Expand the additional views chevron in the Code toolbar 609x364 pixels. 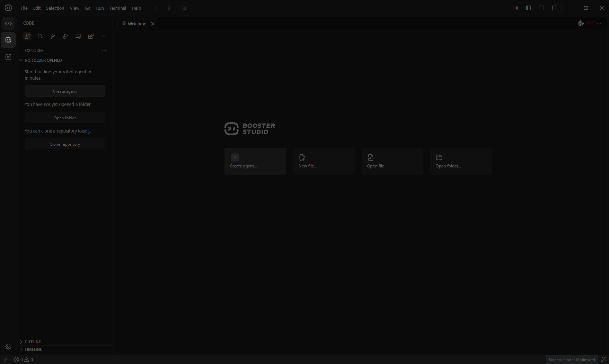104,36
